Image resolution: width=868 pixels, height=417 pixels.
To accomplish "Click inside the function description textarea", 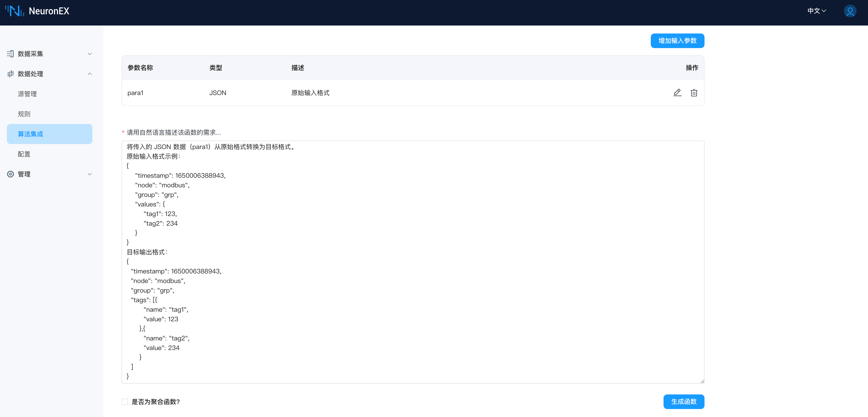I will [x=413, y=262].
